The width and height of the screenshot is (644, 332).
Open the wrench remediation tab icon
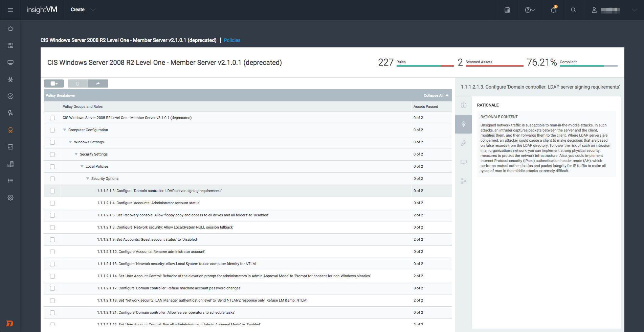coord(464,143)
